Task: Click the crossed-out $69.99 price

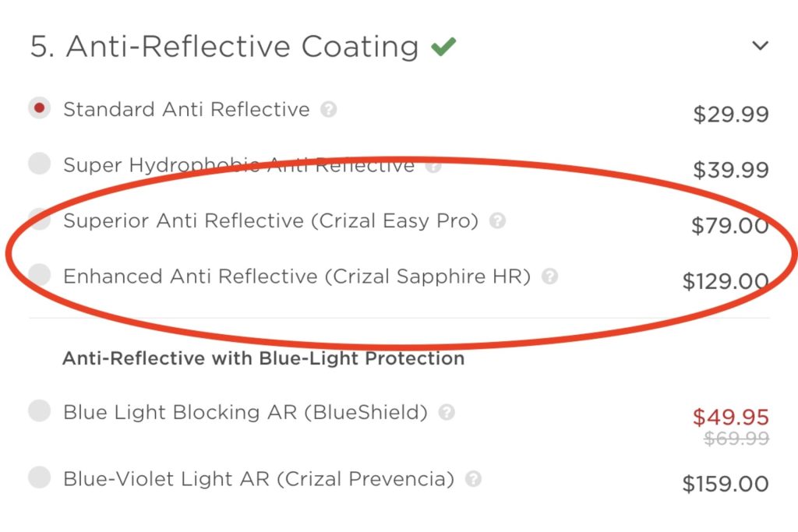Action: coord(735,439)
